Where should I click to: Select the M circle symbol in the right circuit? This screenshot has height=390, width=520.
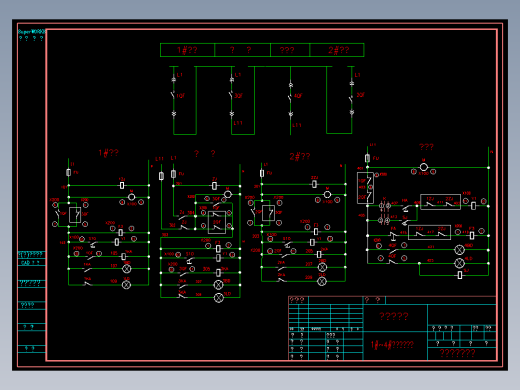(x=424, y=167)
